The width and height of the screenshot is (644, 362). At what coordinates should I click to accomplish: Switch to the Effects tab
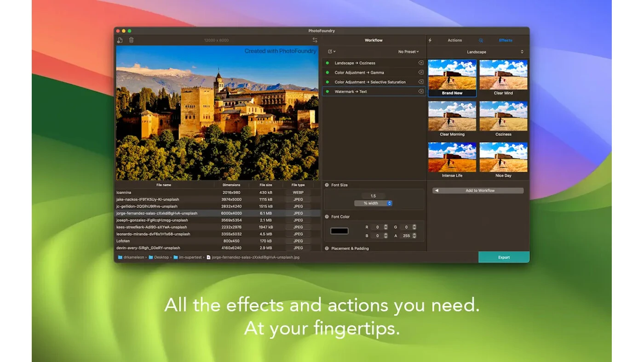point(506,40)
